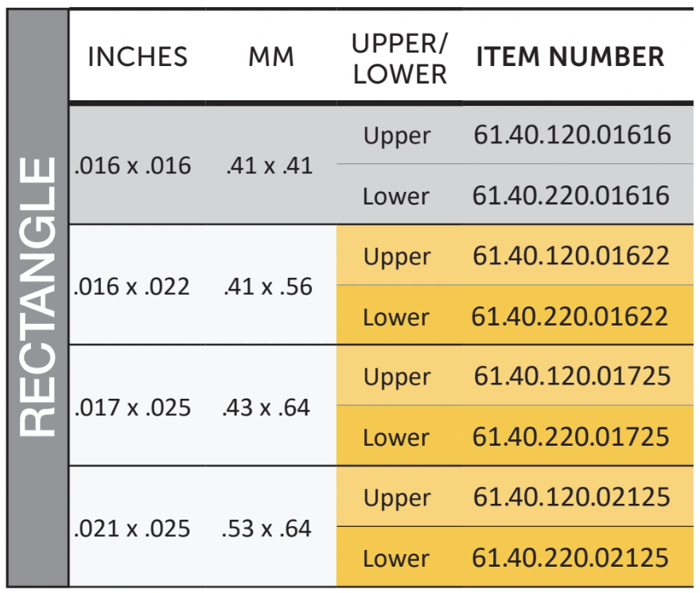Select item number 61.40.220.01622
The image size is (700, 593).
point(570,316)
